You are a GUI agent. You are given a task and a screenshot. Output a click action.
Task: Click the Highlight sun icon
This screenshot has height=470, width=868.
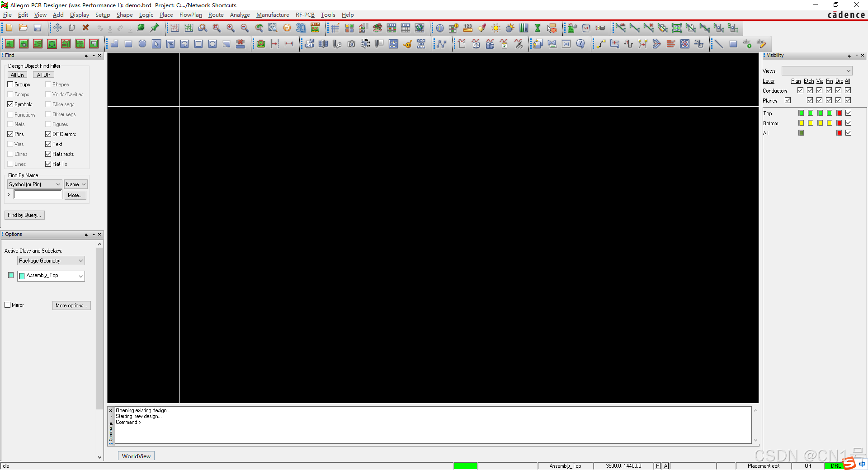(x=496, y=28)
